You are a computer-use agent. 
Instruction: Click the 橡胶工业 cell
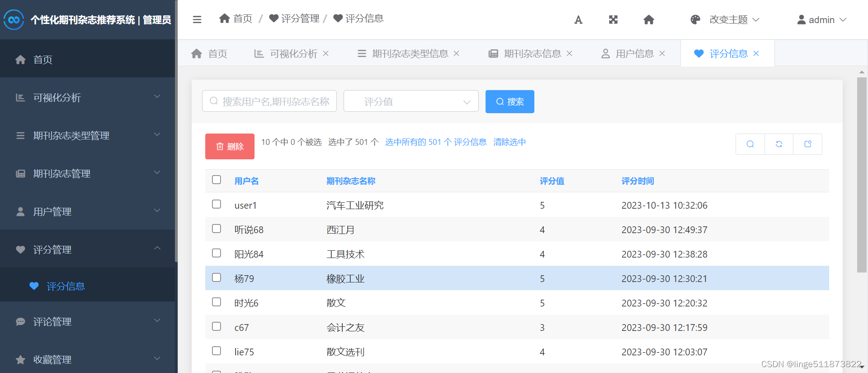point(345,279)
